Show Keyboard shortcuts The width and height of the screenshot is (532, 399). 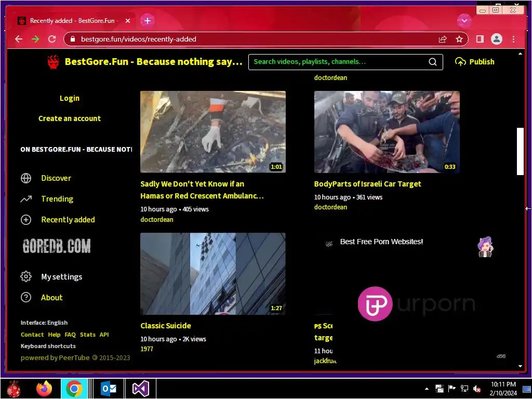click(48, 346)
